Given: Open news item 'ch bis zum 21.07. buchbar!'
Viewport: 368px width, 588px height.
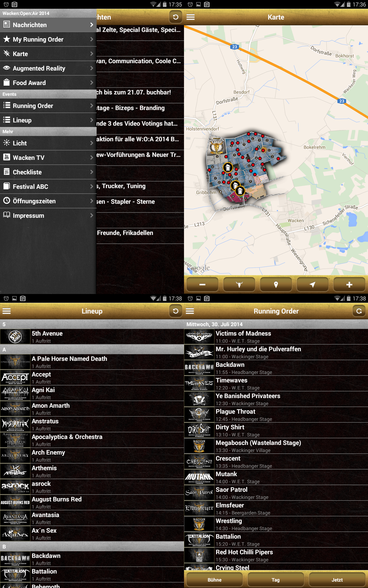Looking at the screenshot, I should [140, 95].
